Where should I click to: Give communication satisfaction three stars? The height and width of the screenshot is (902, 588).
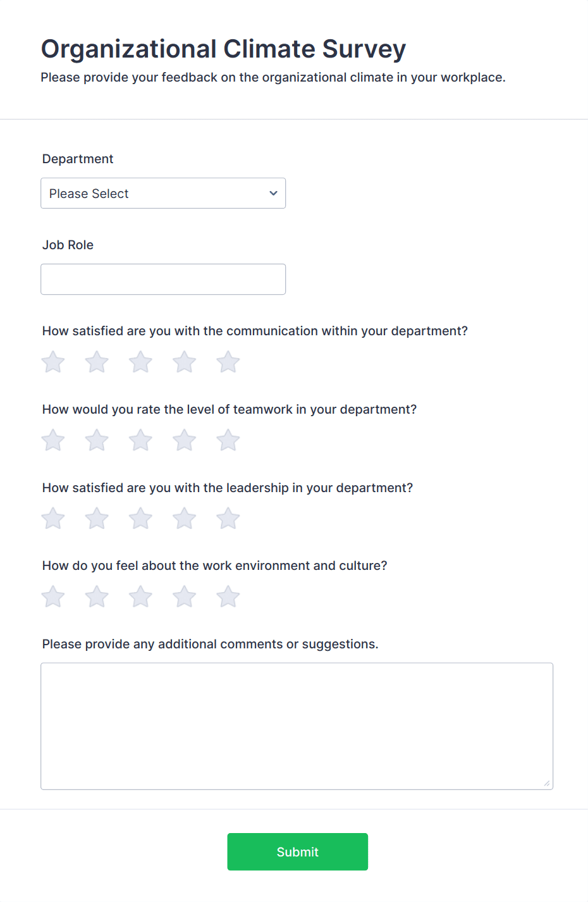coord(140,362)
